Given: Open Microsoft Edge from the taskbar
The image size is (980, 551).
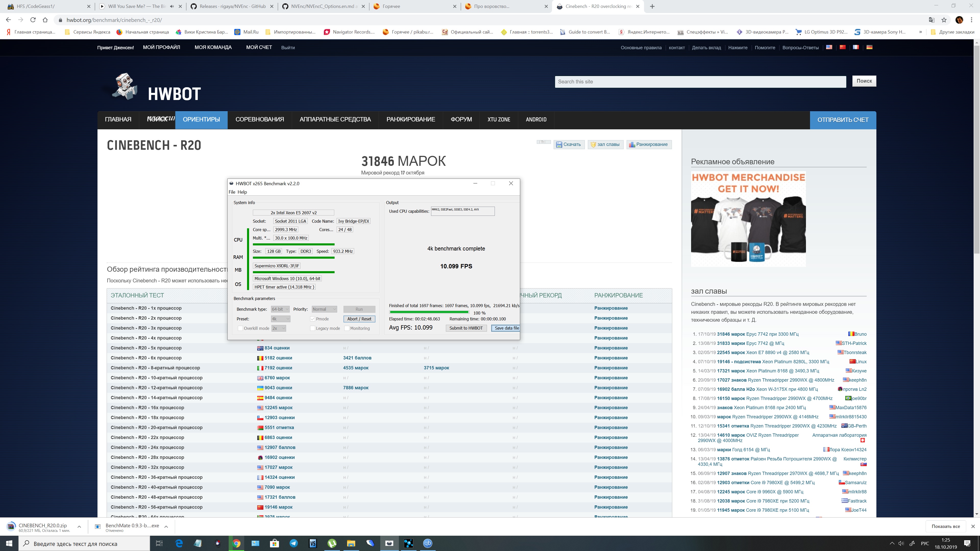Looking at the screenshot, I should point(179,543).
